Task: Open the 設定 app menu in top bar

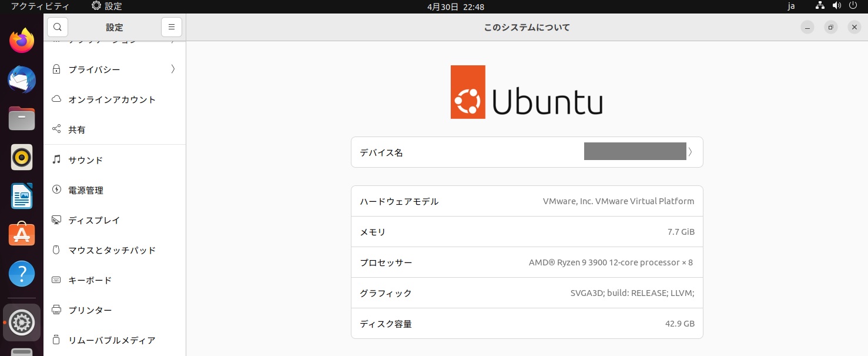Action: (107, 6)
